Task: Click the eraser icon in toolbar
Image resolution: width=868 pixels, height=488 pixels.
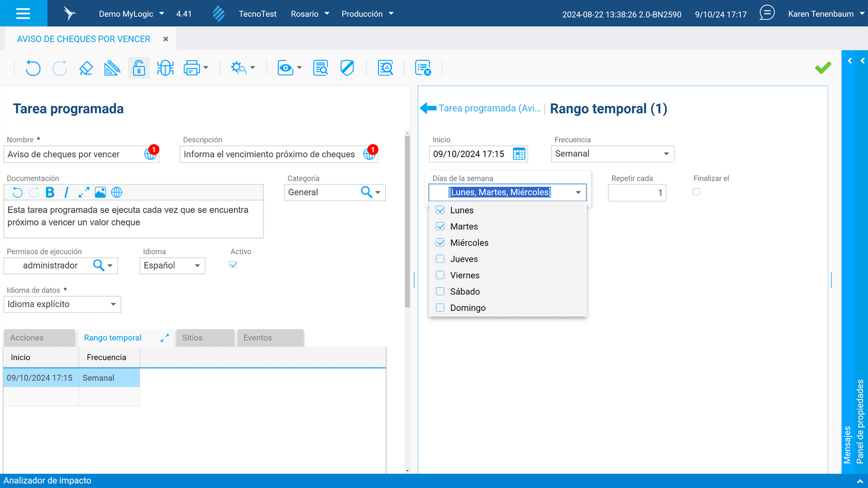Action: point(86,68)
